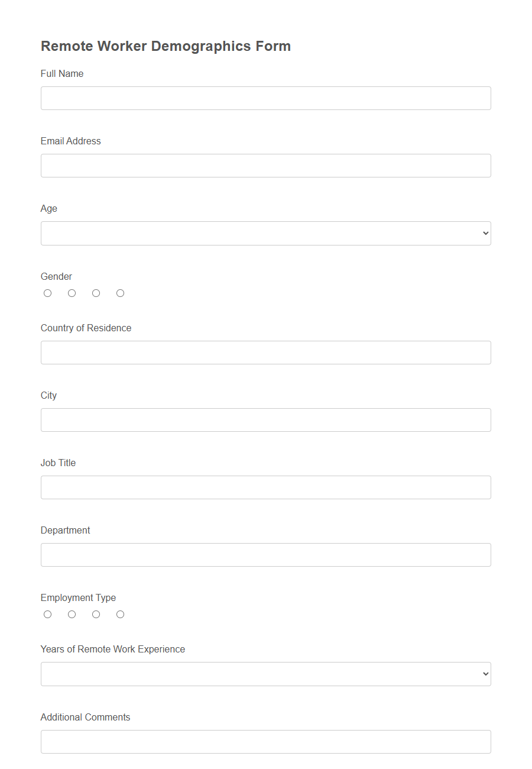Click the Country of Residence field
Image resolution: width=532 pixels, height=769 pixels.
click(265, 352)
